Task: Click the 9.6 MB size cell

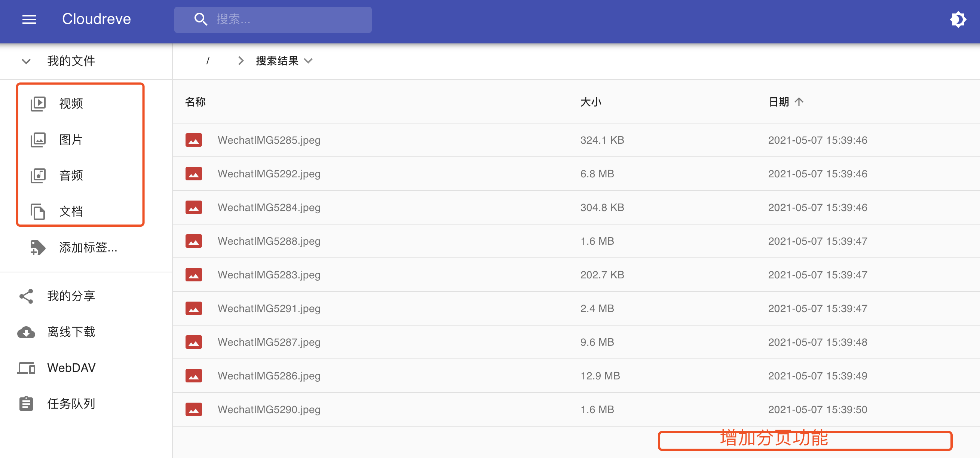Action: coord(597,342)
